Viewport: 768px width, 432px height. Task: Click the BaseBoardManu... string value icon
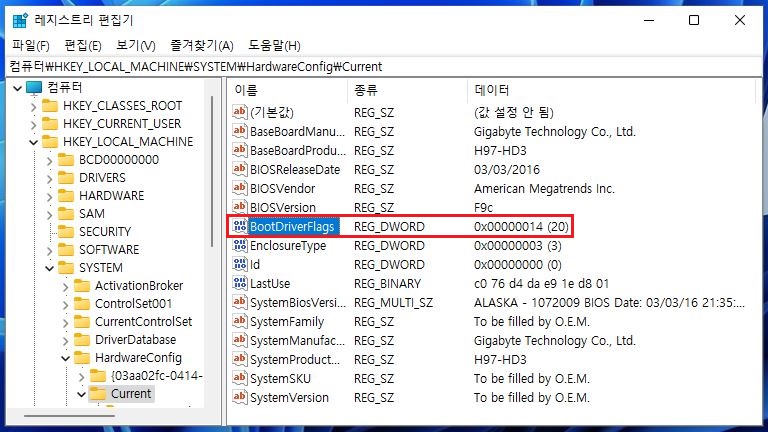[240, 131]
